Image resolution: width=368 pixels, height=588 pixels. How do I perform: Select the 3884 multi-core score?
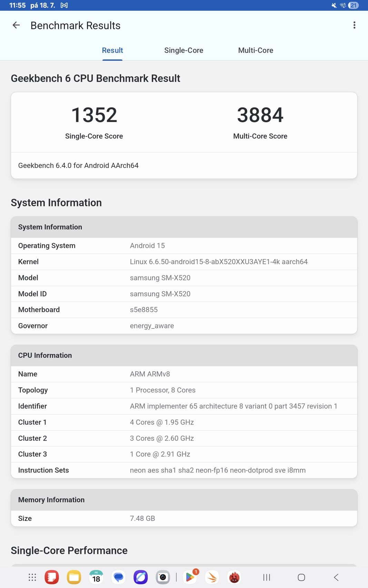[260, 115]
